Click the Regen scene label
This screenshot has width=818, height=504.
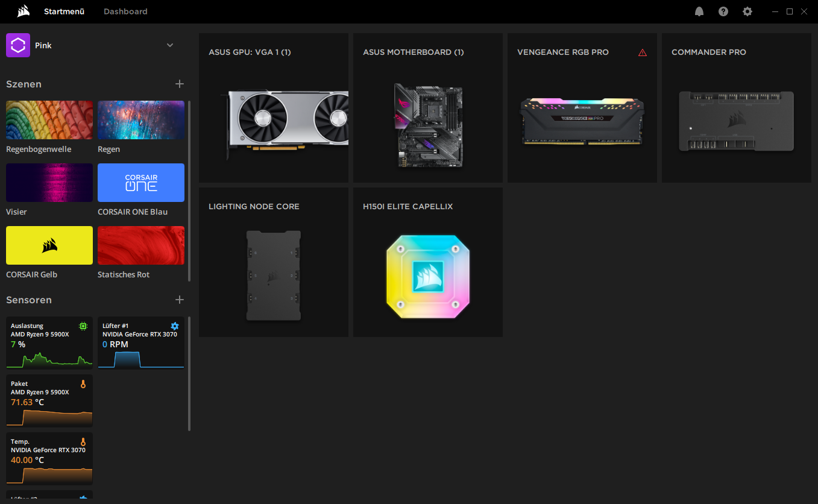pyautogui.click(x=109, y=150)
